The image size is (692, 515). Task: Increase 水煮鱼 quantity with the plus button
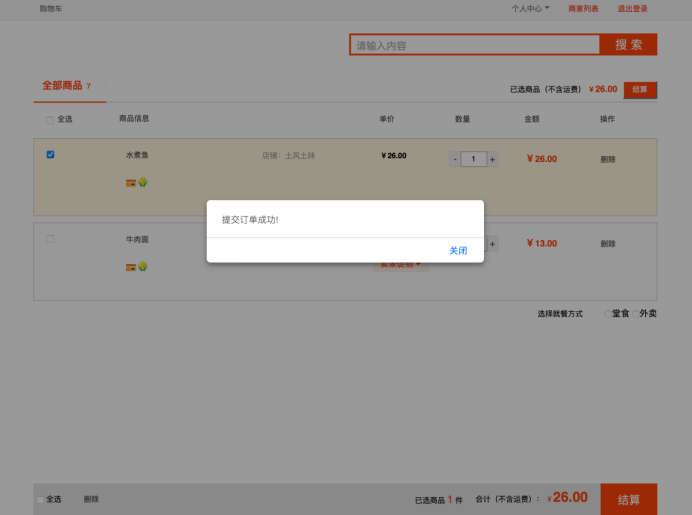pos(492,159)
